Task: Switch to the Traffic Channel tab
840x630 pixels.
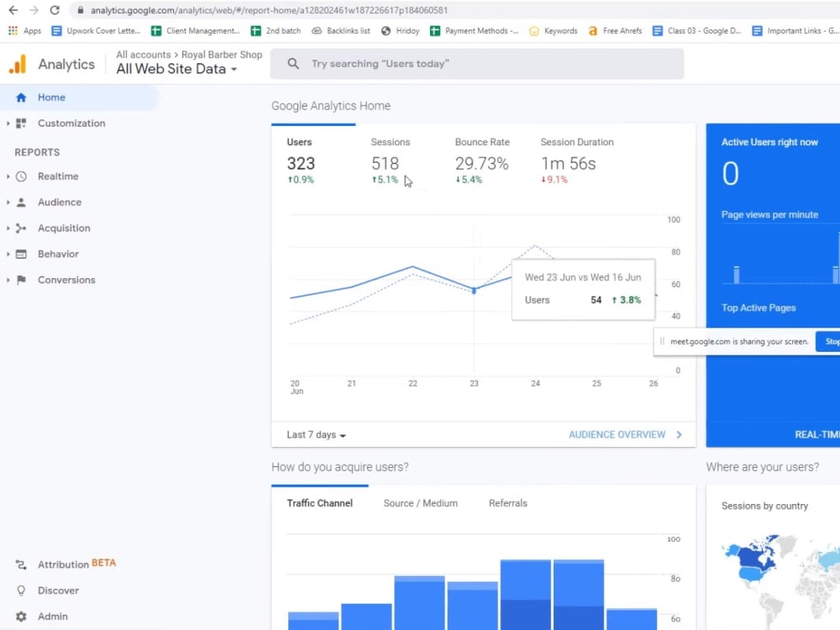Action: (320, 503)
